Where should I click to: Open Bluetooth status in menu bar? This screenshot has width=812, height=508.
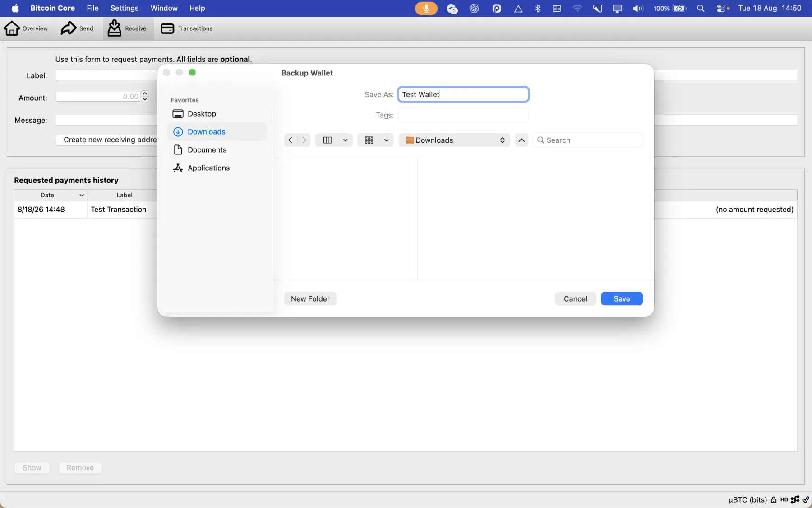point(538,8)
